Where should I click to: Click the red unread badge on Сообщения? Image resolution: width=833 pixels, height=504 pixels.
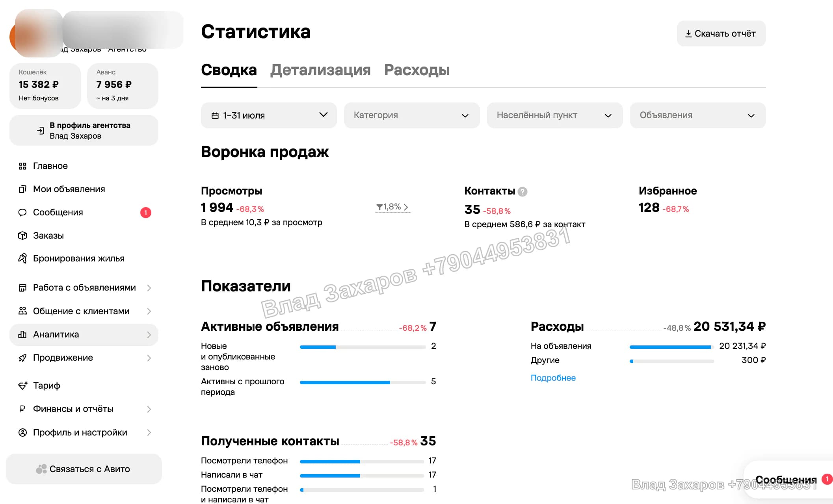[146, 213]
